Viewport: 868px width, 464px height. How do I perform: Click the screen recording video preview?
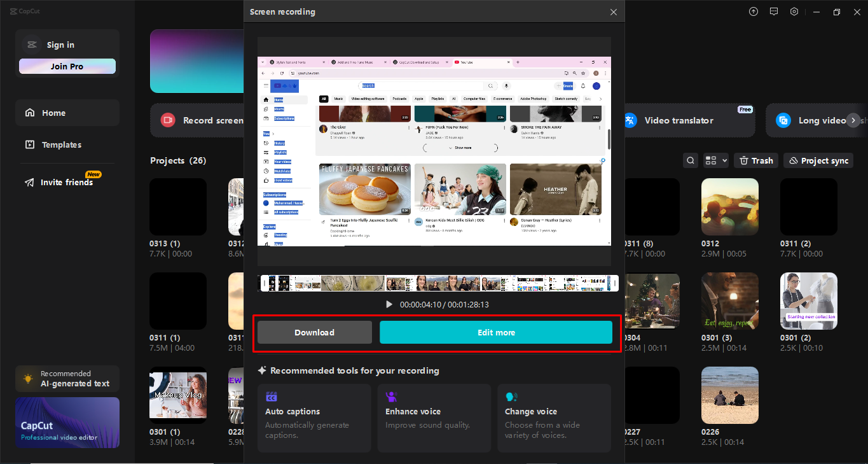coord(434,151)
